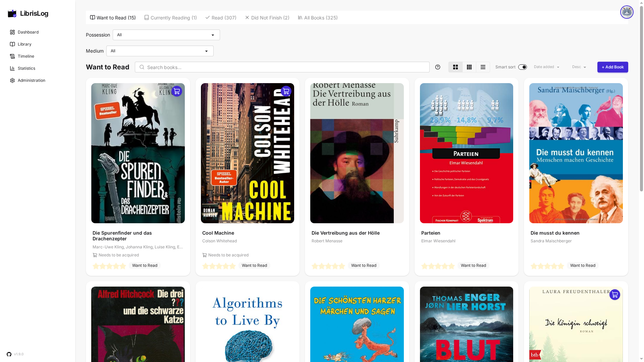
Task: Click Want to Read badge on Parteien
Action: 473,265
